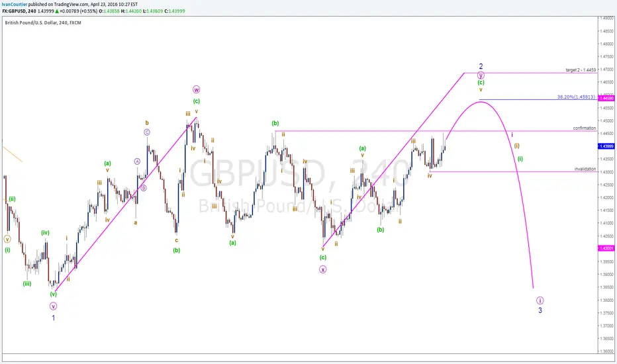Click the British Pound/U.S. Dollar, 240, FXCM title
This screenshot has width=617, height=364.
pyautogui.click(x=43, y=23)
